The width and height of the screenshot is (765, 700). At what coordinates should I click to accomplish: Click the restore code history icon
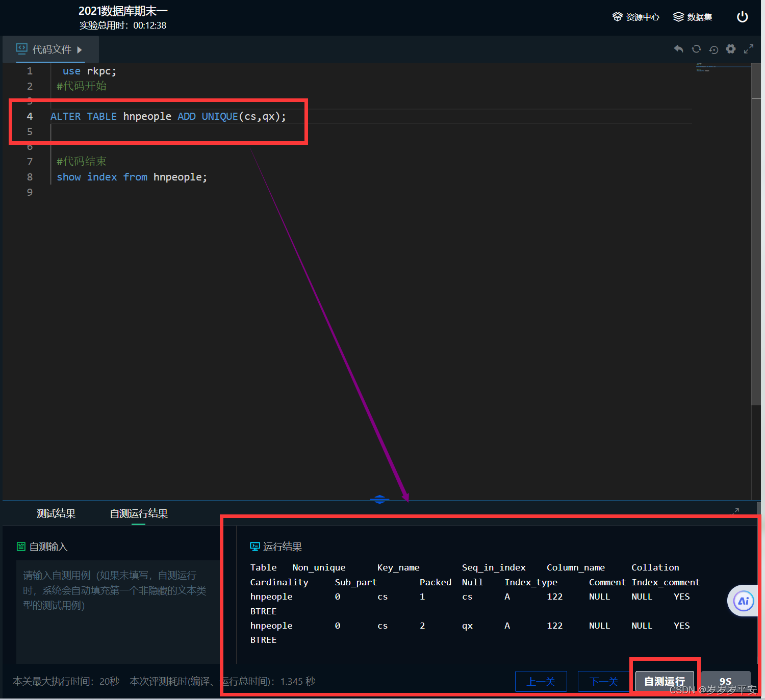point(713,49)
